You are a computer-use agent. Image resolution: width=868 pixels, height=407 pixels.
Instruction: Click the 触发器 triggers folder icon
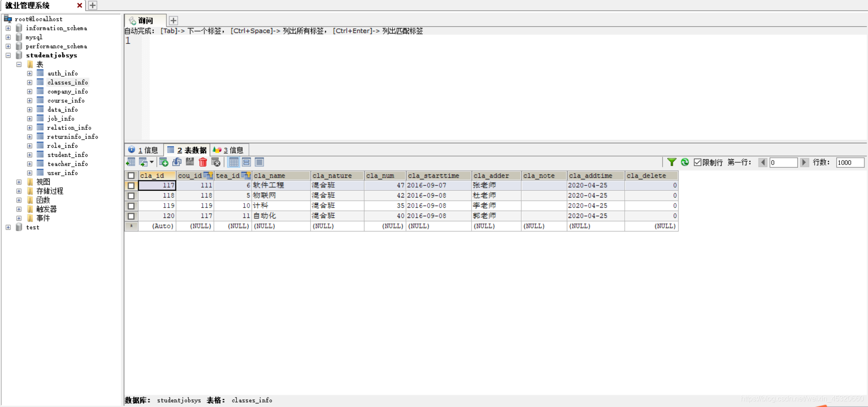click(30, 209)
